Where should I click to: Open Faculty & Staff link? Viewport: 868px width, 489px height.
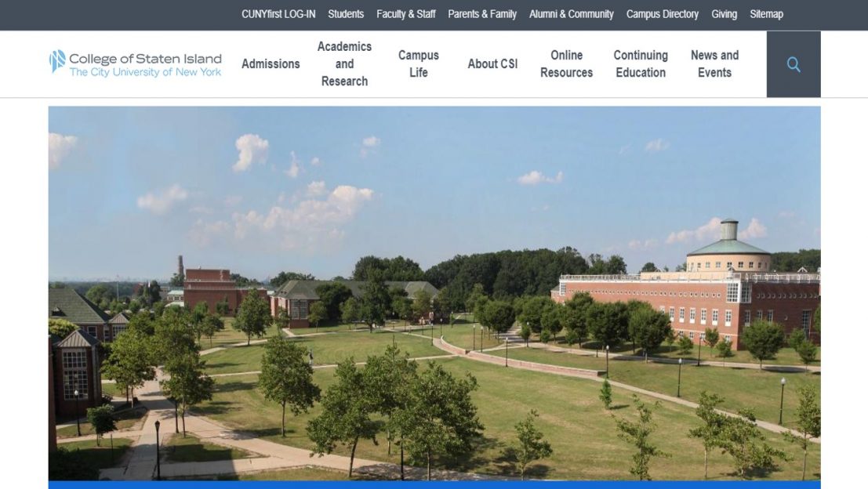tap(405, 14)
